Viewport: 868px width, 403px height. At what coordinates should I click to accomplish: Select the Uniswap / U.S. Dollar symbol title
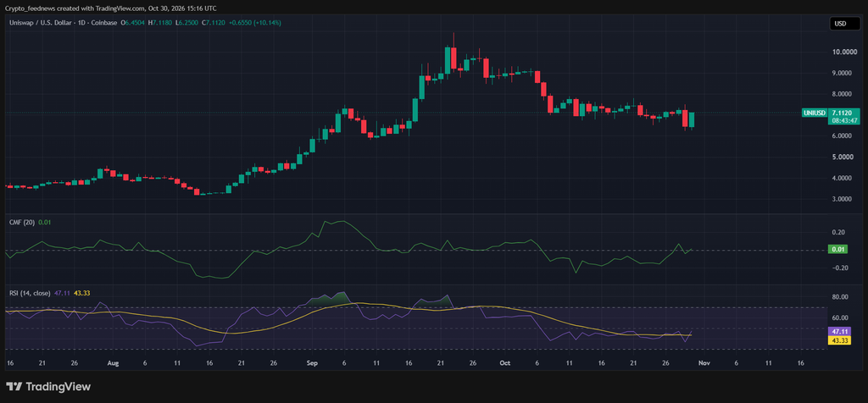pos(41,23)
